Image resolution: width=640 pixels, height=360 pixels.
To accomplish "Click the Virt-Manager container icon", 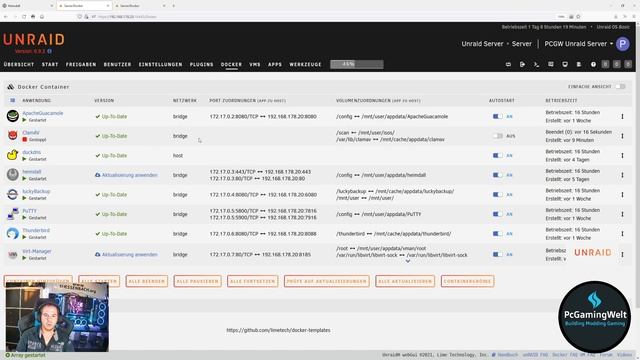I will 13,254.
